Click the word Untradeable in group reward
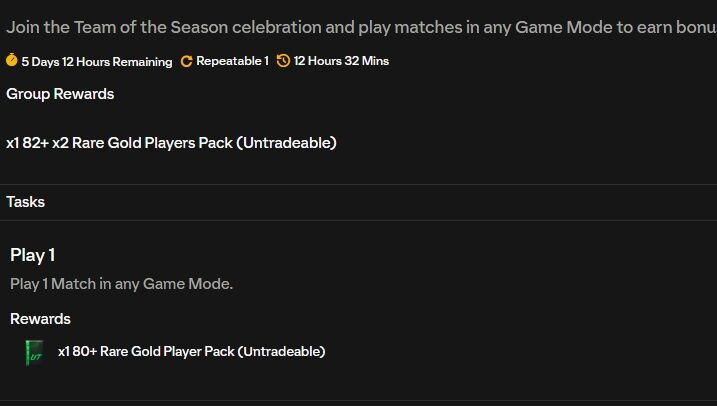This screenshot has width=717, height=406. 286,143
